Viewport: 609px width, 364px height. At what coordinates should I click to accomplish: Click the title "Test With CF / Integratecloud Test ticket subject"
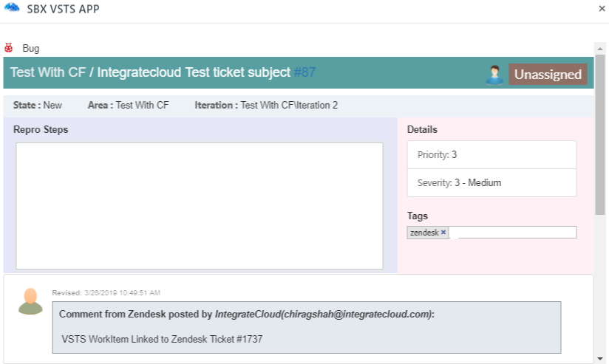click(150, 72)
